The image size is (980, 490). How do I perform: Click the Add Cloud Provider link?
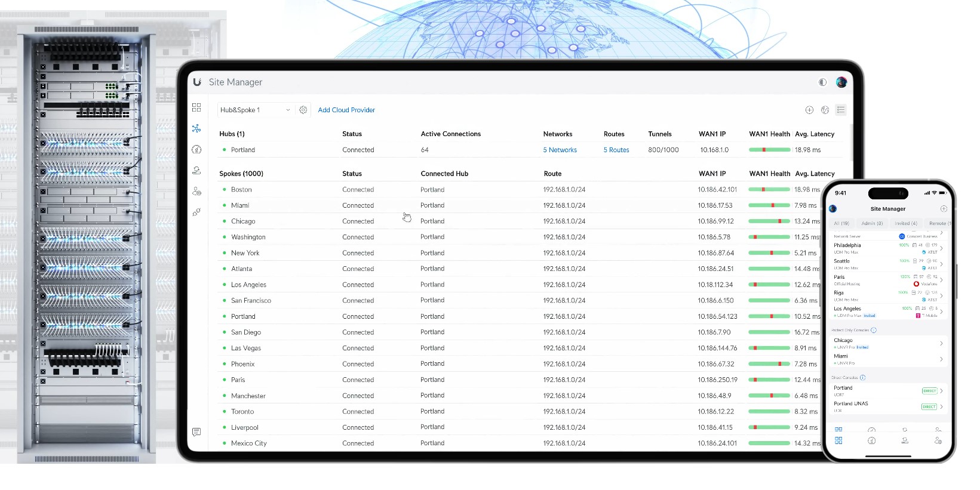click(346, 110)
